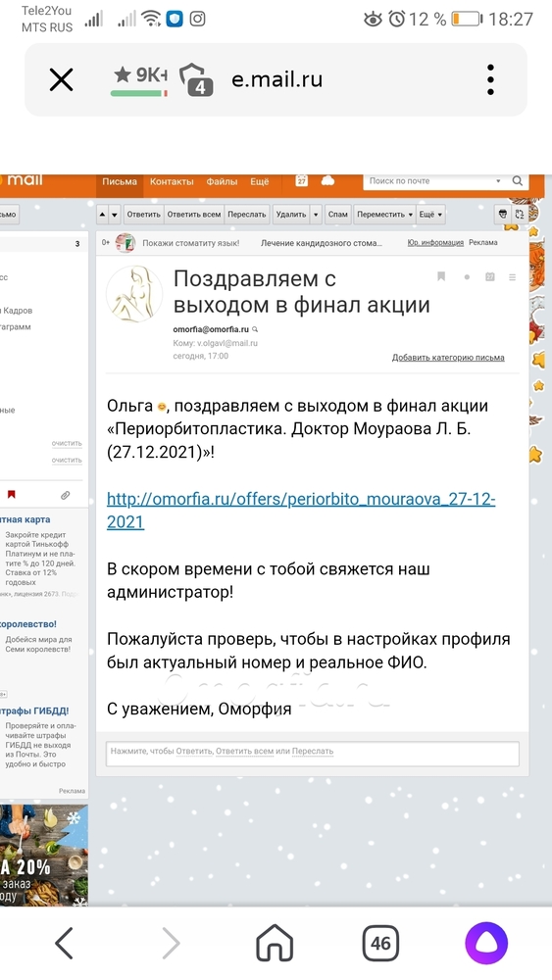552x980 pixels.
Task: Tap the browser forward arrow
Action: tap(170, 943)
